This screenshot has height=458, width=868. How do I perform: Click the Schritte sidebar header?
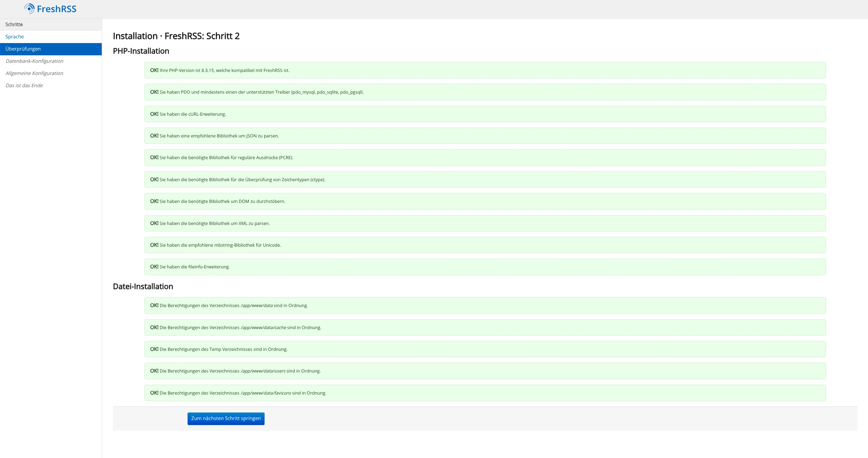[51, 24]
